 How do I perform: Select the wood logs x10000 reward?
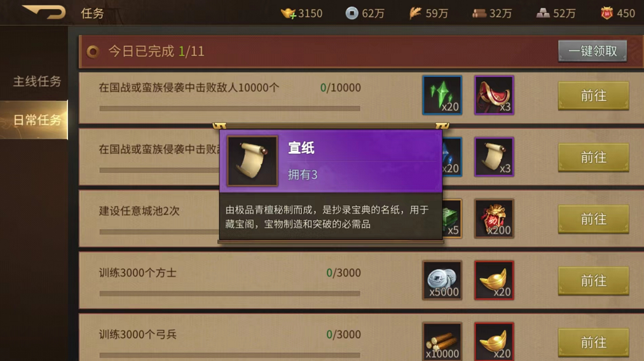click(x=442, y=342)
